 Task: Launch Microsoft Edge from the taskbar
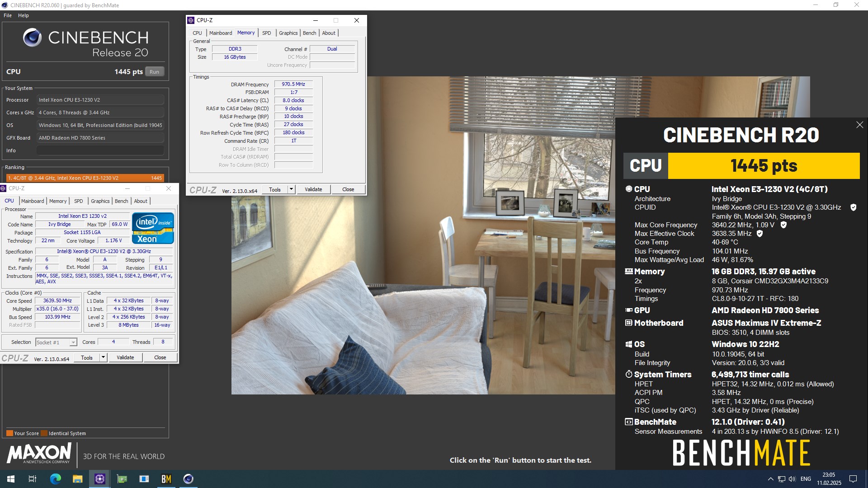pyautogui.click(x=55, y=479)
